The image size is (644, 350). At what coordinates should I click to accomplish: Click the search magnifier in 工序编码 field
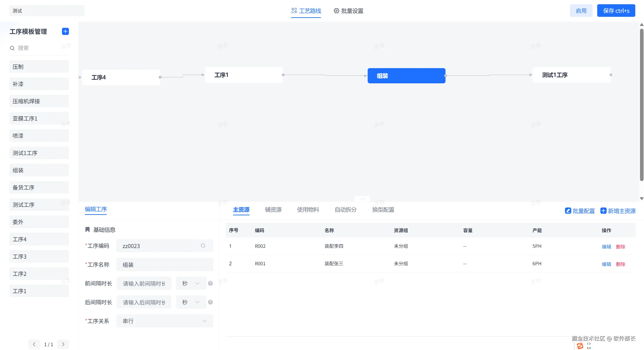point(203,246)
